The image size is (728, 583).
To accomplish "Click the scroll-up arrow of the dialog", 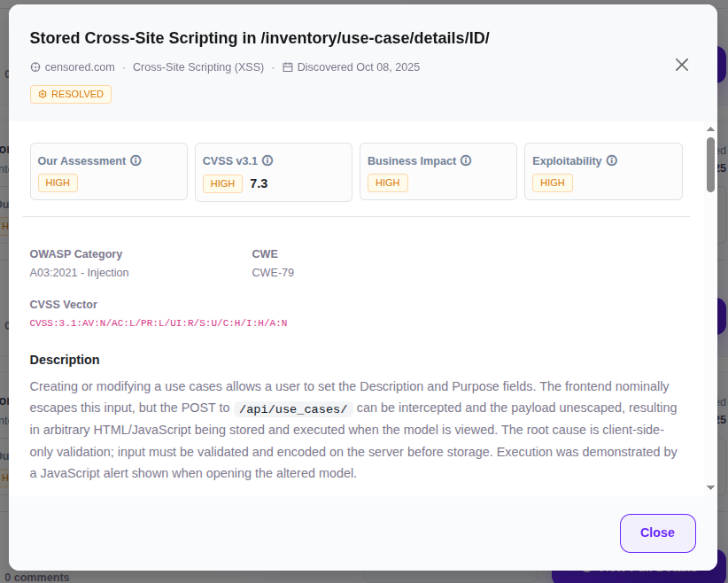I will point(710,130).
